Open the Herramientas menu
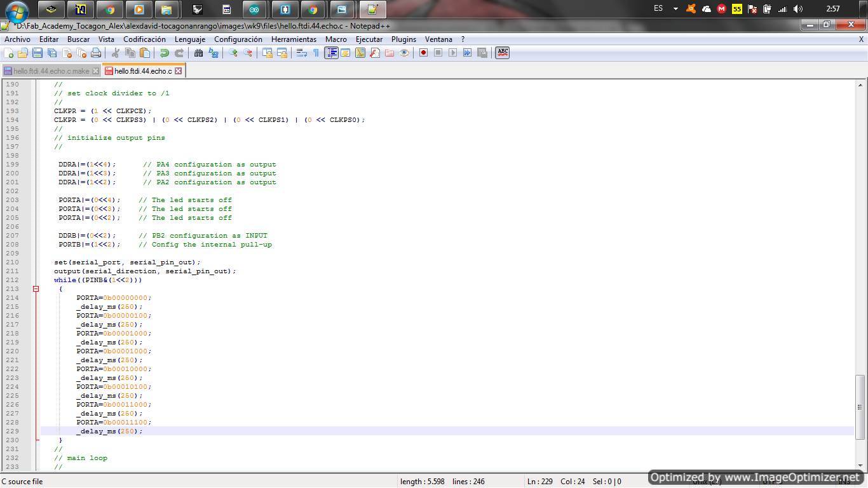868x488 pixels. coord(294,39)
